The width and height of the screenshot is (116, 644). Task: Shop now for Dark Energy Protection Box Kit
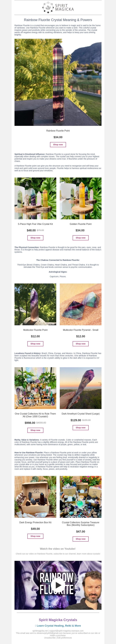35,536
